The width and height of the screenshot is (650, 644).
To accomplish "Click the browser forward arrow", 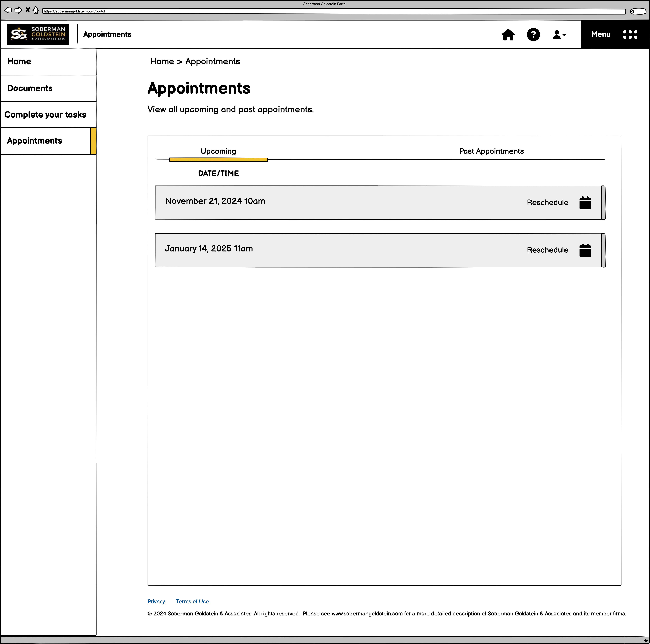I will point(19,10).
